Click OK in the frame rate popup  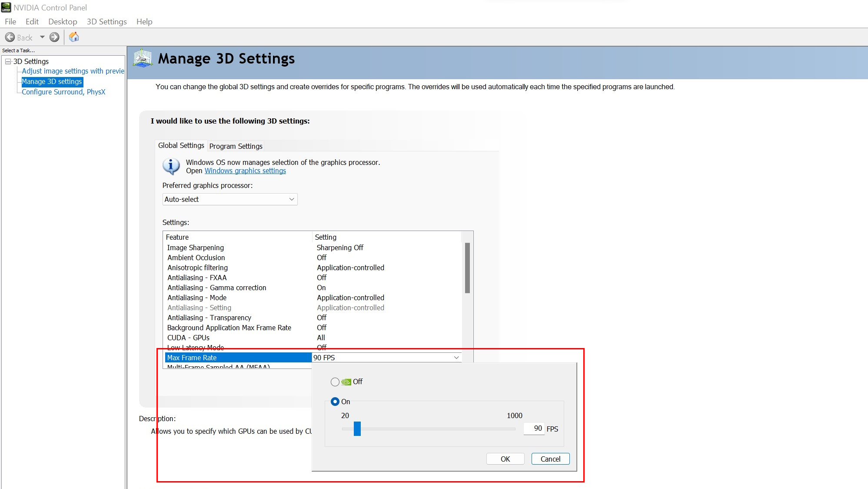coord(505,459)
